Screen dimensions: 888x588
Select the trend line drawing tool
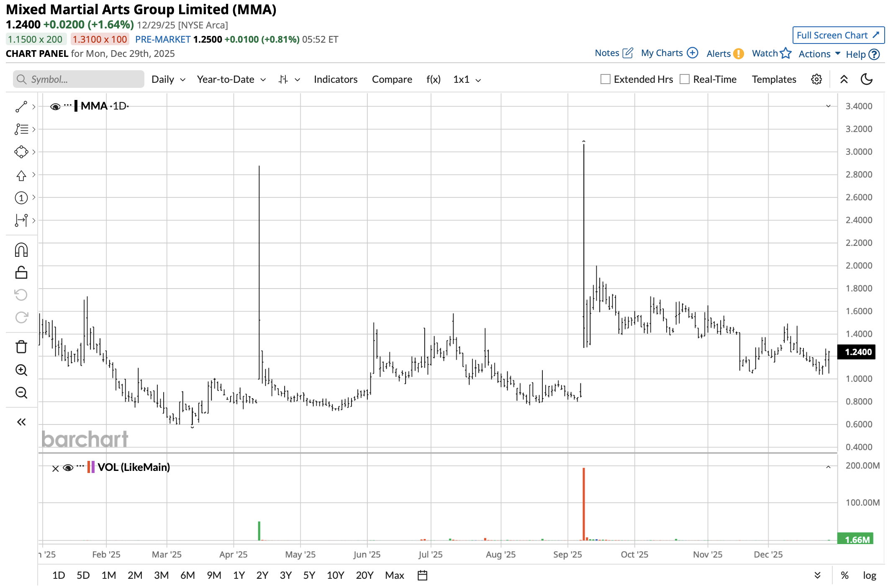click(21, 107)
